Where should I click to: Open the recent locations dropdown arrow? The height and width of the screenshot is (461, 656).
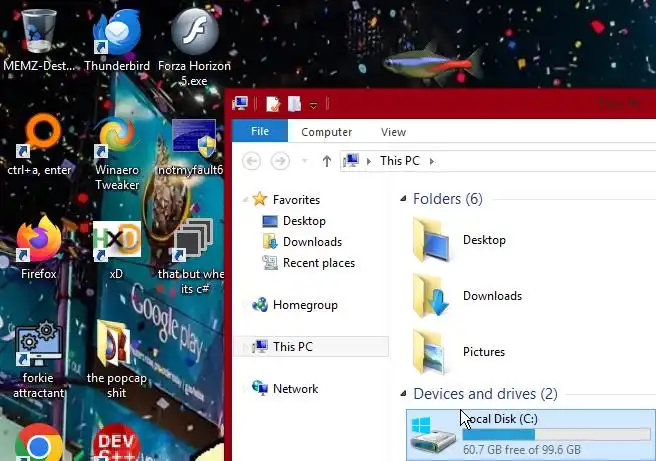point(305,161)
